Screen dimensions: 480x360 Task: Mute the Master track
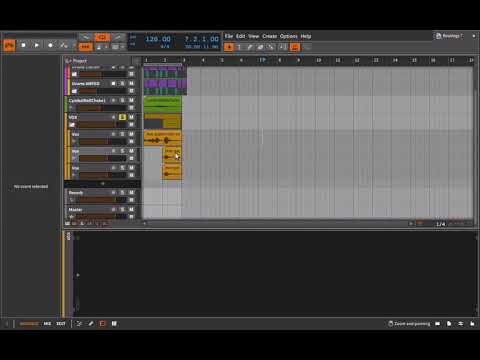click(x=131, y=209)
